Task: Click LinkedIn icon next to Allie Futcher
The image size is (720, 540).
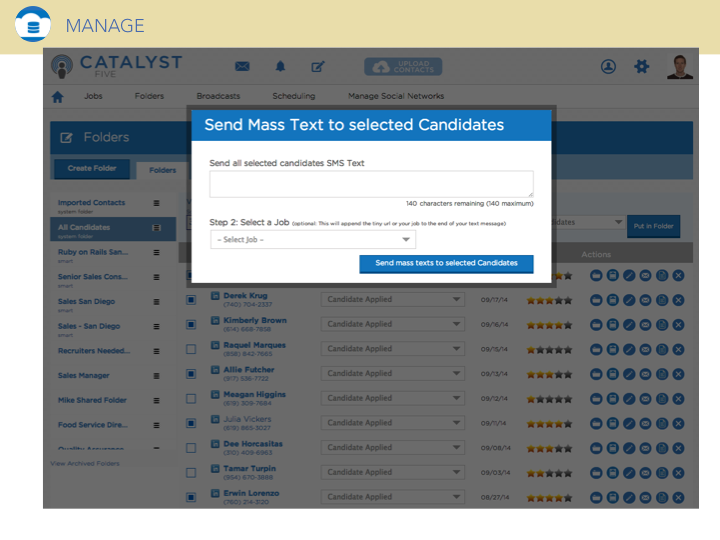Action: point(215,370)
